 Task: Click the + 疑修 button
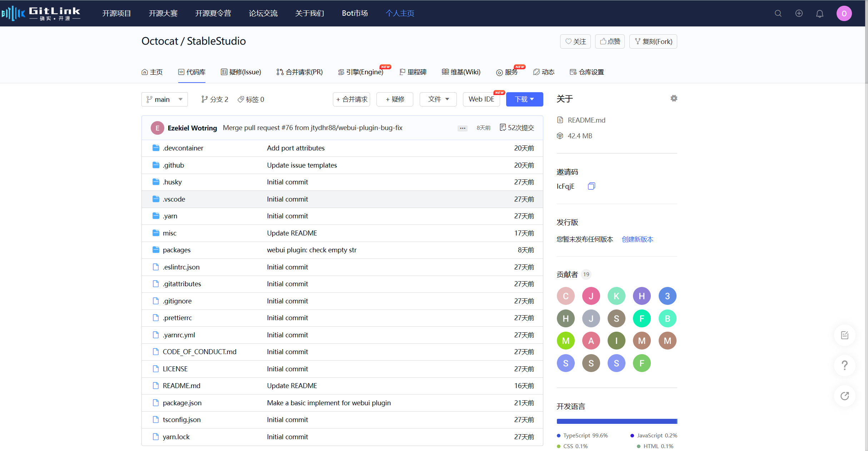tap(395, 99)
